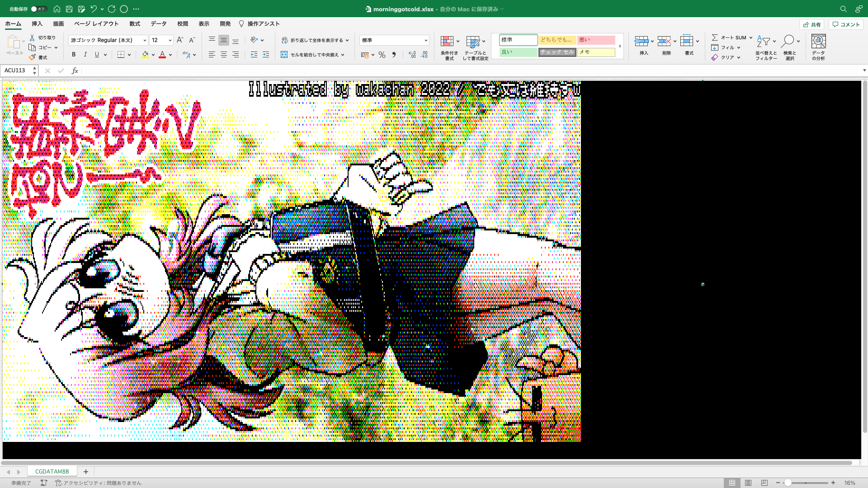Click the comma style icon
The width and height of the screenshot is (868, 488).
(394, 55)
